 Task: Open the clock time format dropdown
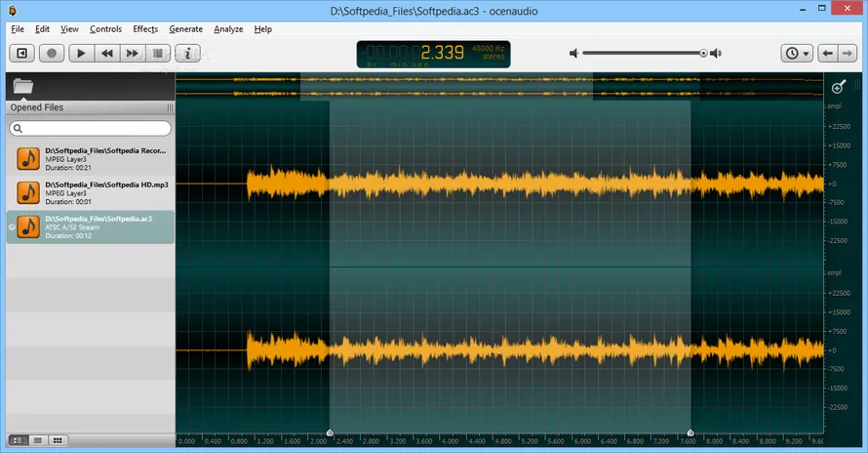pyautogui.click(x=797, y=54)
